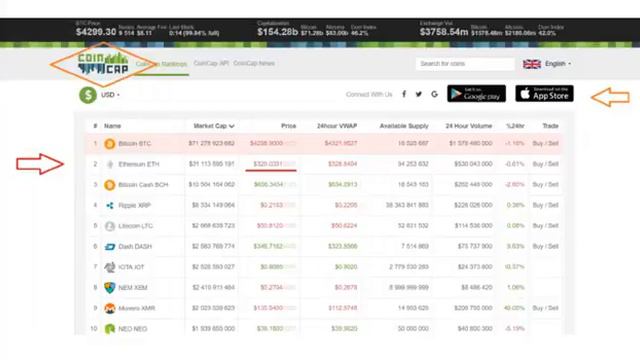Click the CoinCap logo
Screen dimensions: 640x360
103,64
